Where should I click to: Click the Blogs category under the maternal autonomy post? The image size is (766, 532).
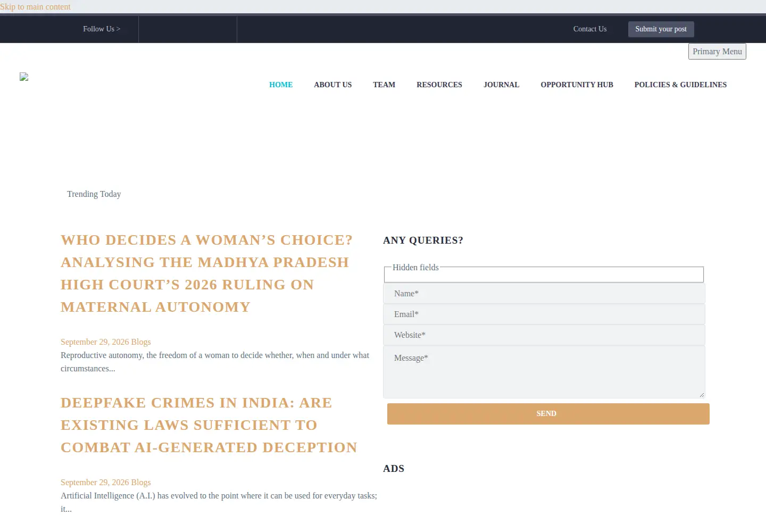[141, 342]
